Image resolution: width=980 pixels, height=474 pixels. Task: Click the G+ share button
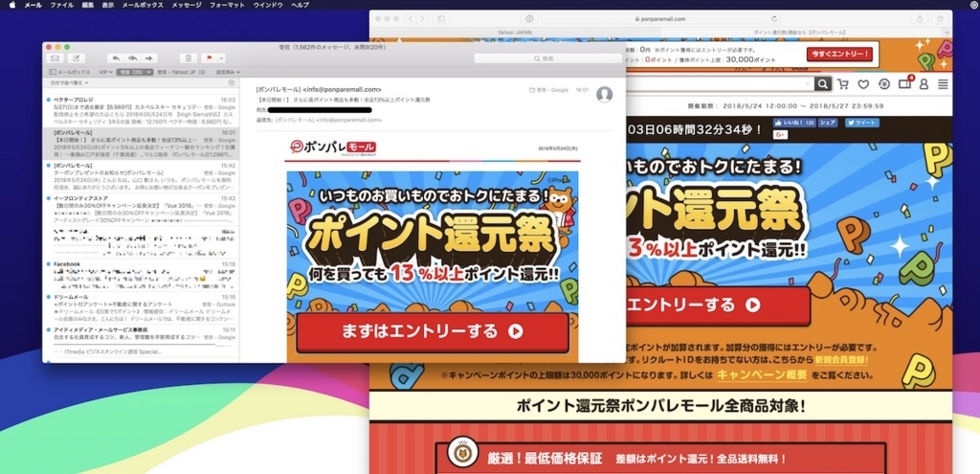781,134
